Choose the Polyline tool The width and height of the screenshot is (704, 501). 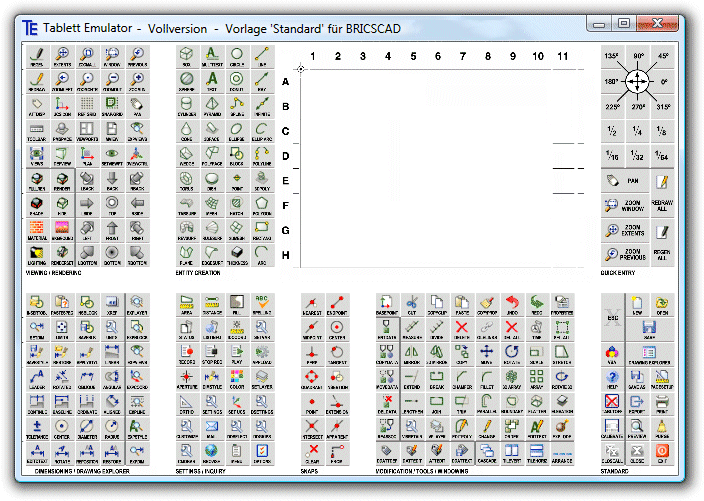pyautogui.click(x=262, y=156)
